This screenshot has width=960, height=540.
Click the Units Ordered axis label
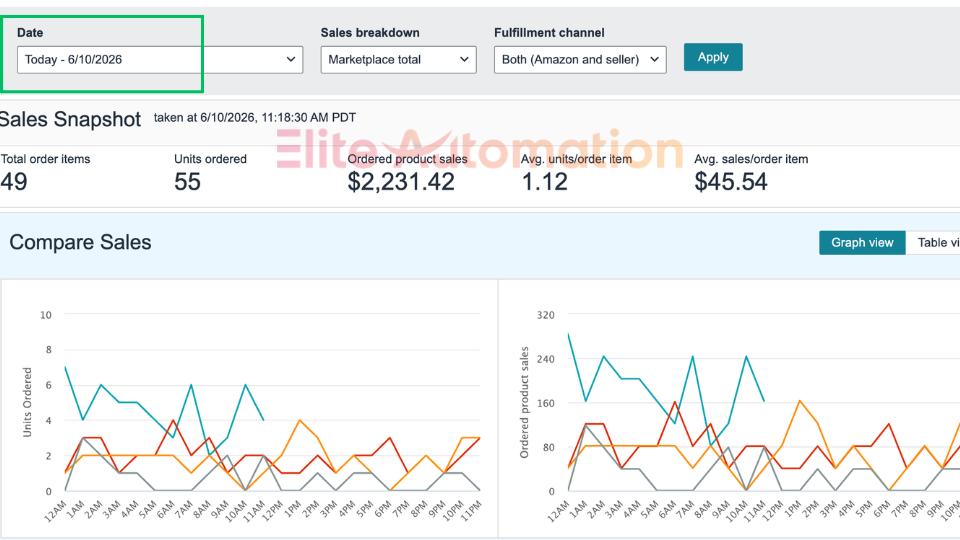(27, 402)
